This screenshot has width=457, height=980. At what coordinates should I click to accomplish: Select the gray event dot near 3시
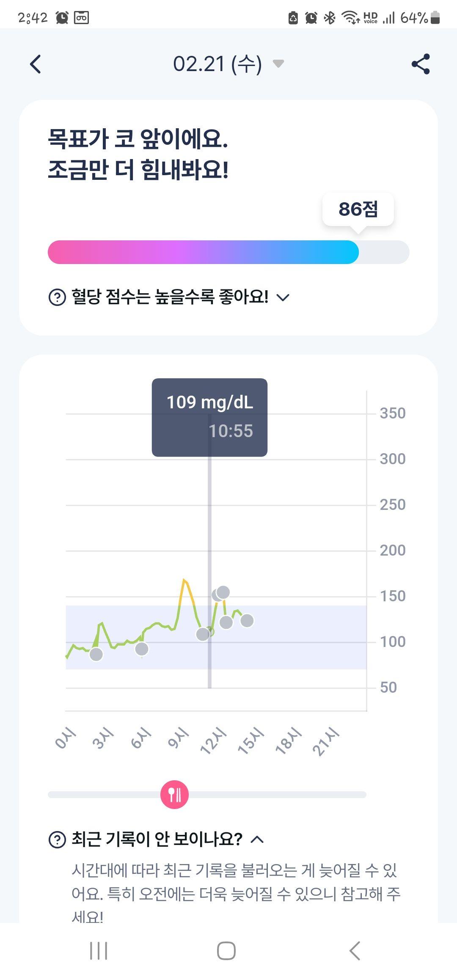(x=96, y=654)
